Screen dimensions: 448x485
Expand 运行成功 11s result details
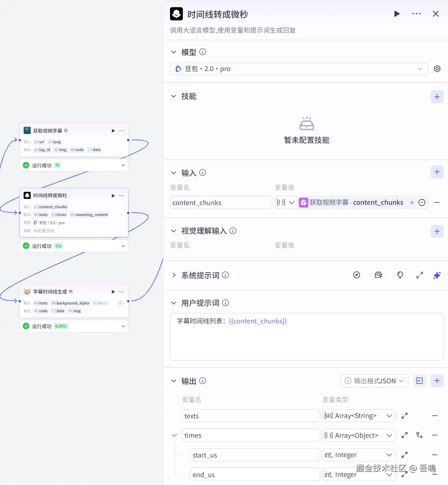[123, 246]
